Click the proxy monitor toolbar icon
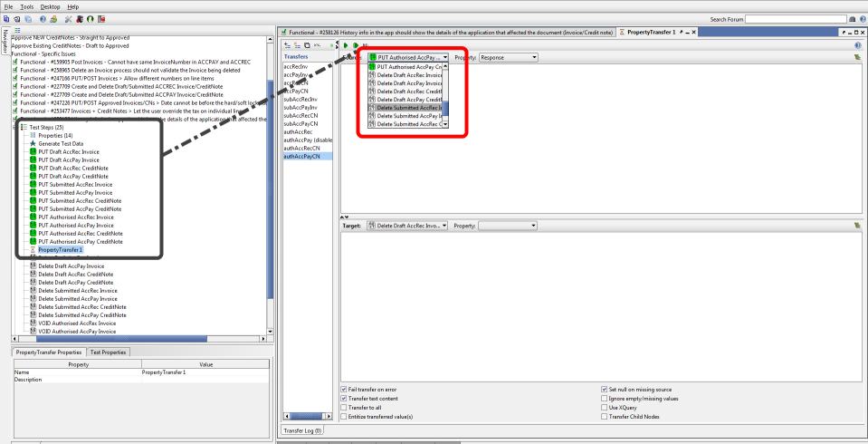868x444 pixels. tap(80, 19)
